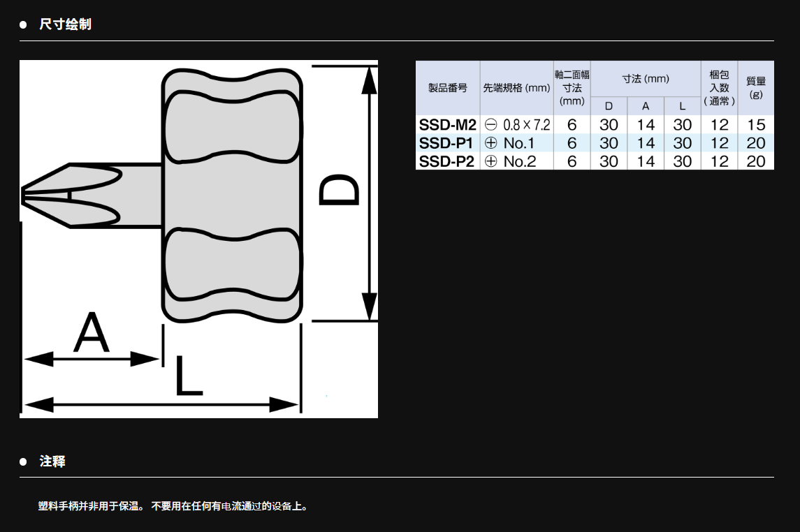The image size is (800, 532).
Task: Click the 質量 (g) column header
Action: tap(755, 88)
